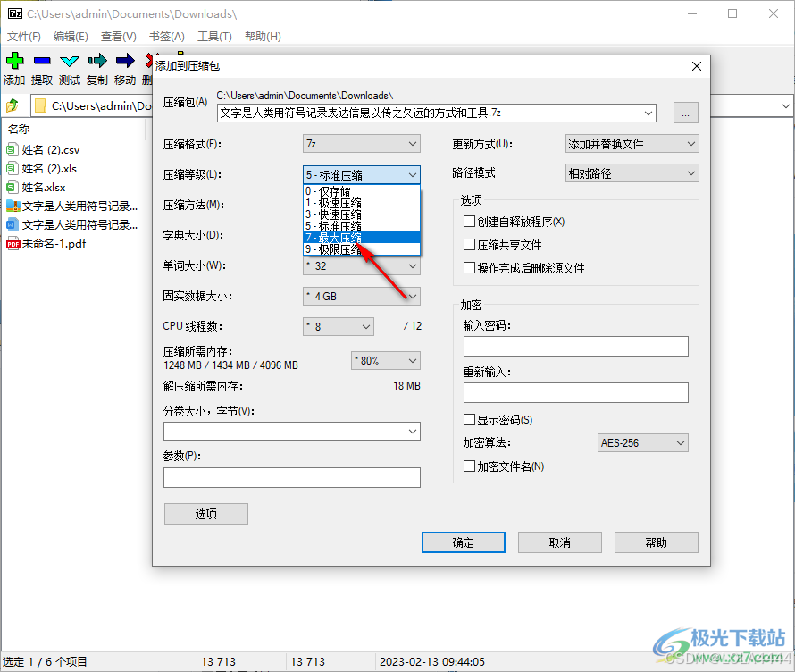
Task: Open the 文件(F) menu
Action: tap(24, 37)
